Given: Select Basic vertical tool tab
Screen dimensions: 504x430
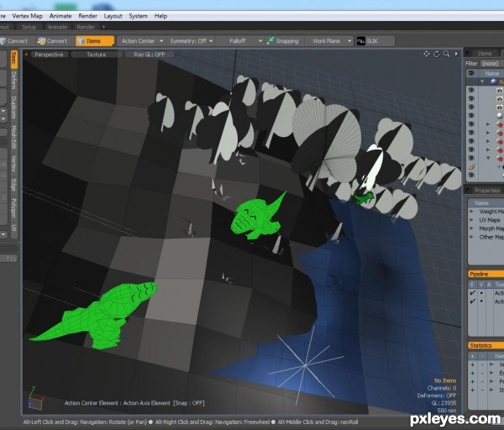Looking at the screenshot, I should click(13, 59).
